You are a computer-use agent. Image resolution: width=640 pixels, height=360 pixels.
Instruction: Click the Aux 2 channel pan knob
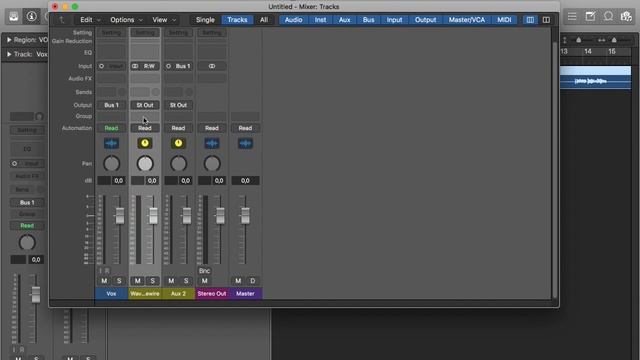(x=178, y=164)
